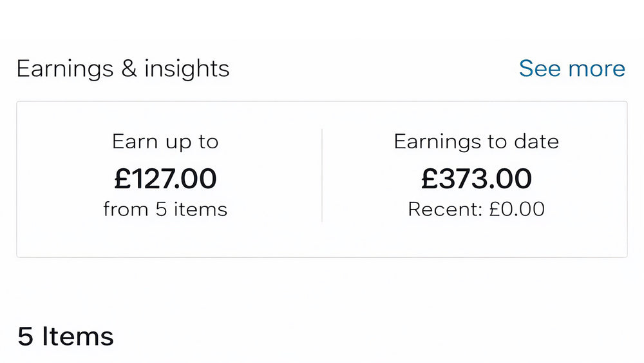Screen dimensions: 644x363
Task: Click the £127.00 potential earnings amount
Action: coord(166,179)
